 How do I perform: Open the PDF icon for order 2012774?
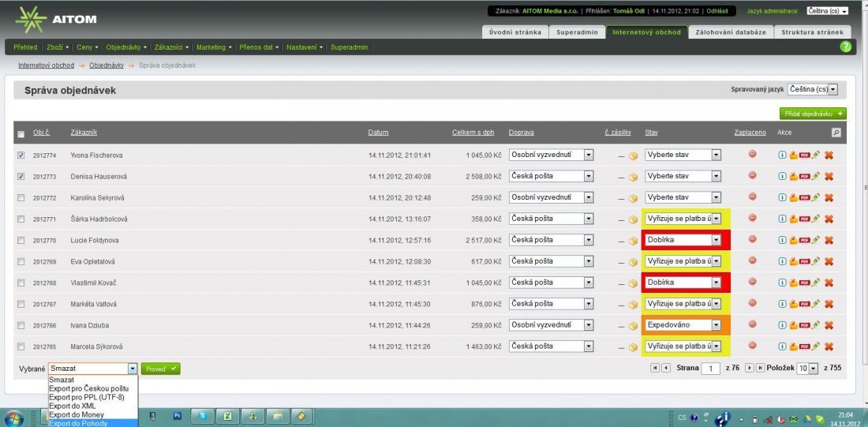tap(804, 155)
